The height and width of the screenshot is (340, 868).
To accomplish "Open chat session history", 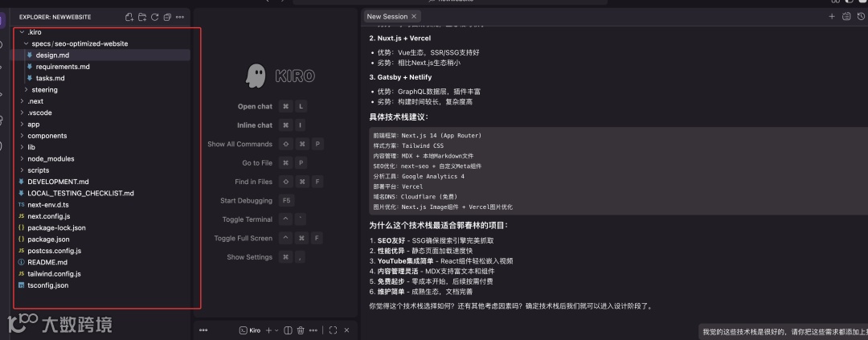I will (862, 17).
